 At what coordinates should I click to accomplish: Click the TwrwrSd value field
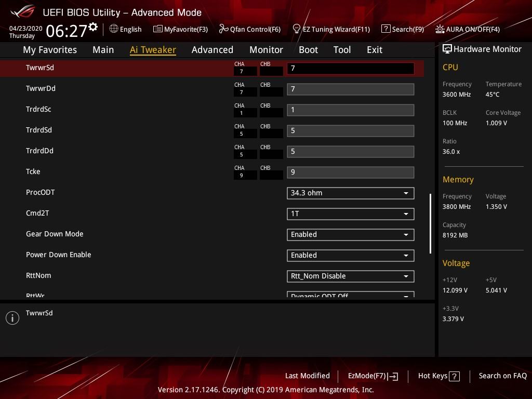[x=351, y=69]
